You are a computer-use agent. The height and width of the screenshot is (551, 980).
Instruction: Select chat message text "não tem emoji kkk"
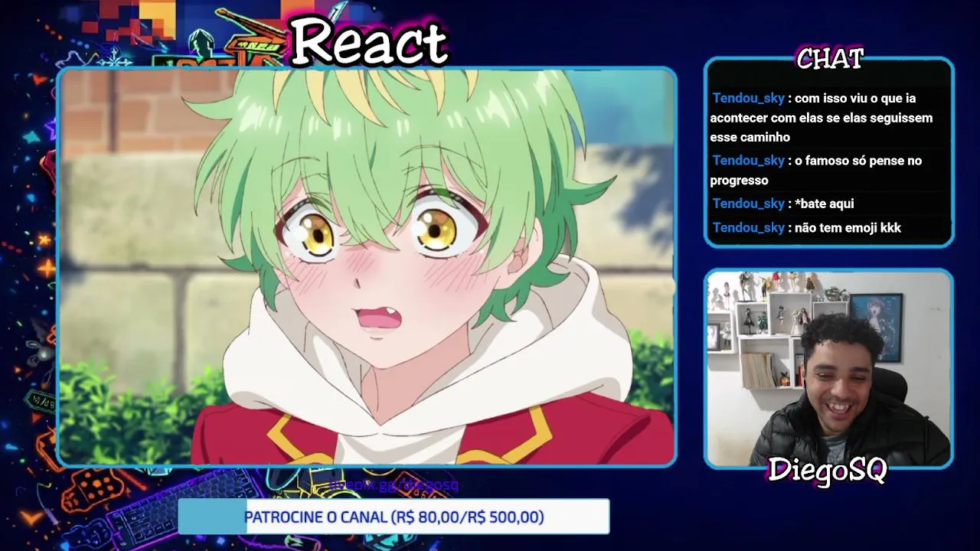pos(848,227)
